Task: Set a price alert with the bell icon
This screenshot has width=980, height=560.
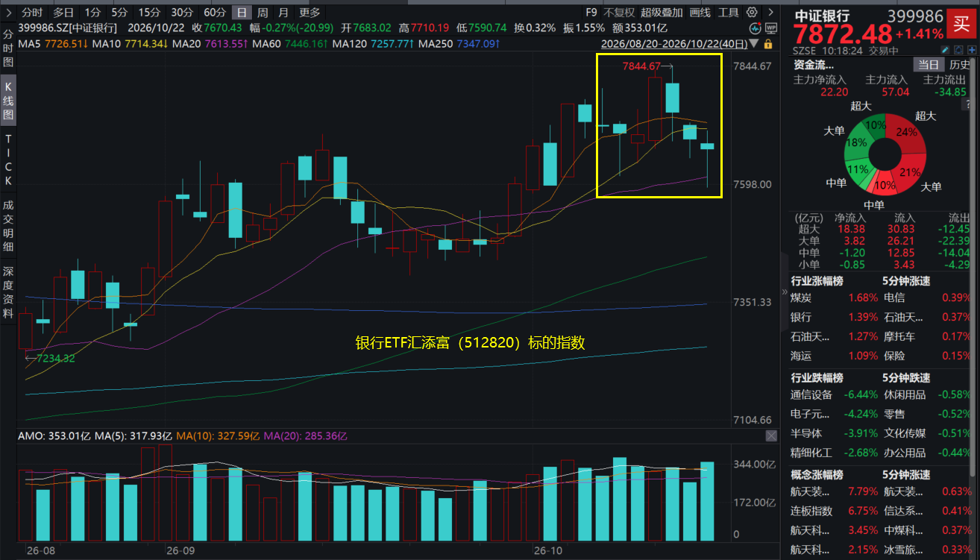Action: [958, 51]
